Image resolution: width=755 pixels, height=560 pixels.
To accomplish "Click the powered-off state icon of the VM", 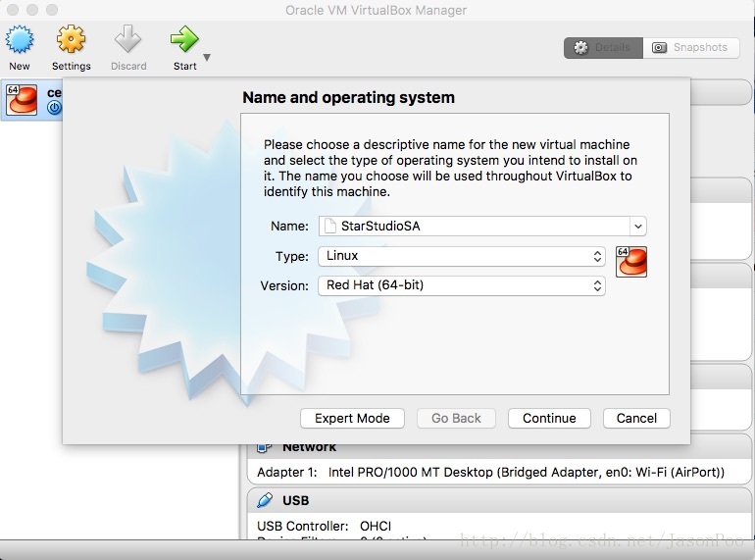I will point(54,107).
